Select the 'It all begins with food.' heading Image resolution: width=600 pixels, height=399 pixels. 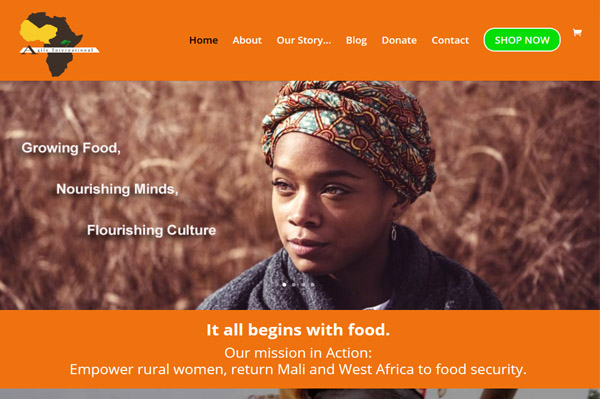[x=298, y=330]
